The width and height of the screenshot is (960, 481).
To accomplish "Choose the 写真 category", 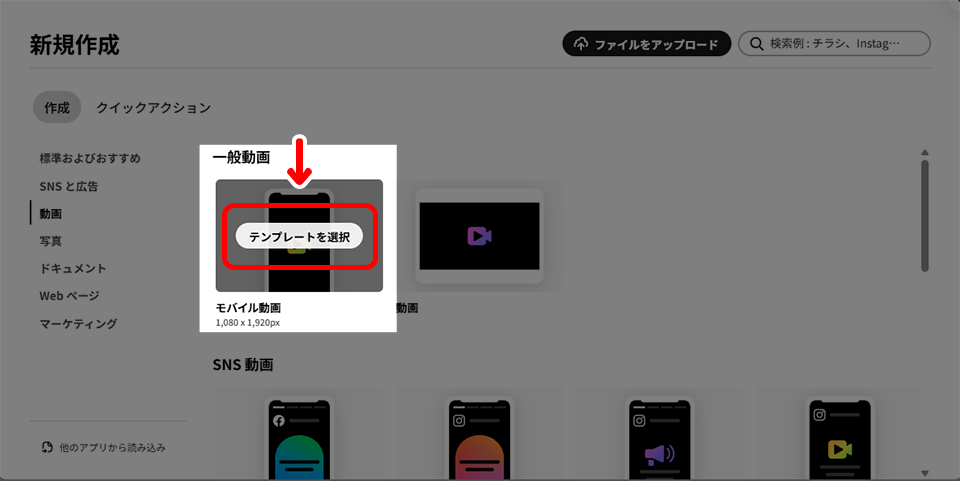I will click(x=51, y=241).
